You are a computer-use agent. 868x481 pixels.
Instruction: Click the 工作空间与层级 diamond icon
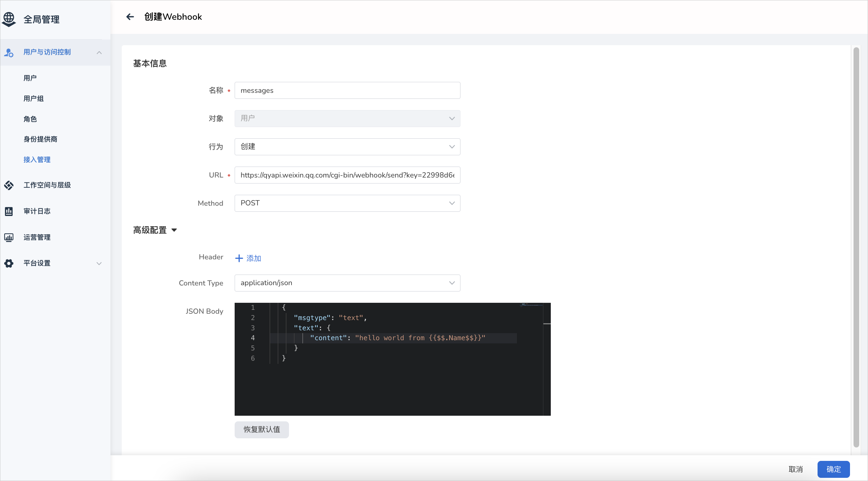tap(9, 185)
